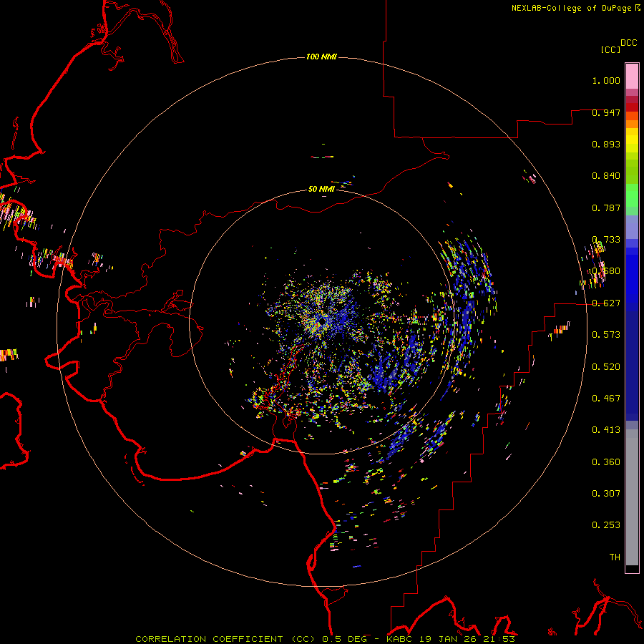The height and width of the screenshot is (644, 644).
Task: Click the TH threshold label
Action: point(615,557)
